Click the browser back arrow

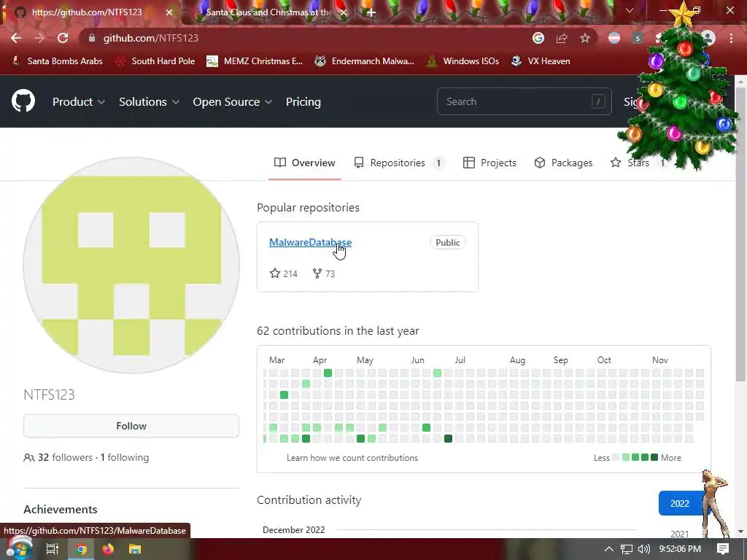(16, 38)
